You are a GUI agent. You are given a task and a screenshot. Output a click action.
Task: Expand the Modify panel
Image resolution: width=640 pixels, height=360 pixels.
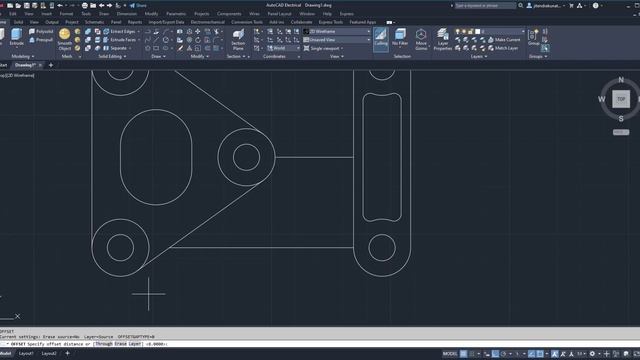[200, 56]
